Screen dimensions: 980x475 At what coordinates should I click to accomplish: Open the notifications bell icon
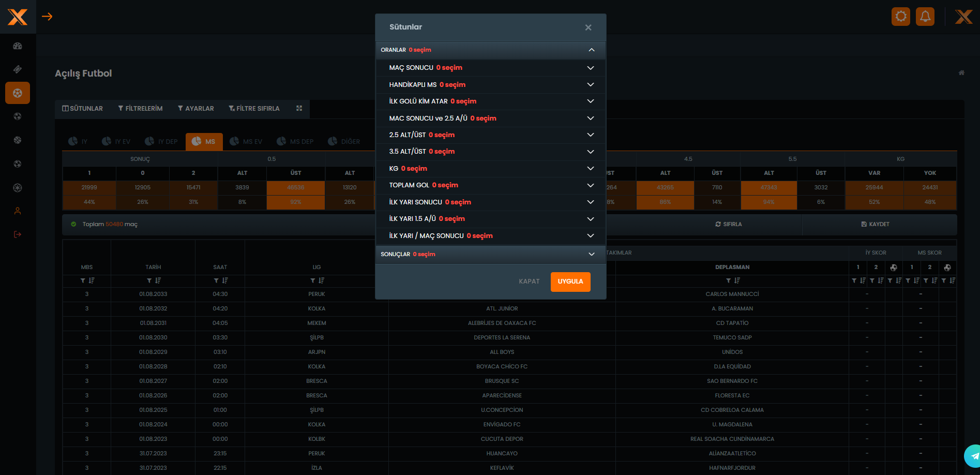925,17
